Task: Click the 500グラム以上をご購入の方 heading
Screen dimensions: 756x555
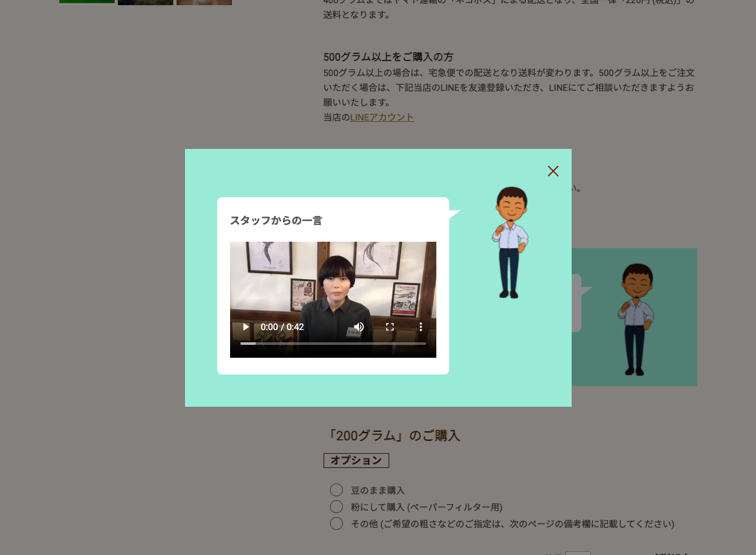Action: click(388, 57)
